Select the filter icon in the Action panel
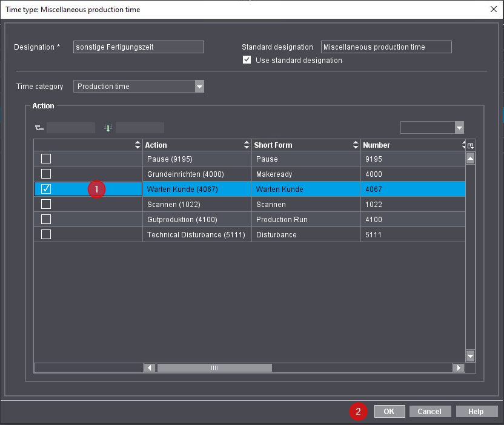The height and width of the screenshot is (425, 504). [39, 128]
